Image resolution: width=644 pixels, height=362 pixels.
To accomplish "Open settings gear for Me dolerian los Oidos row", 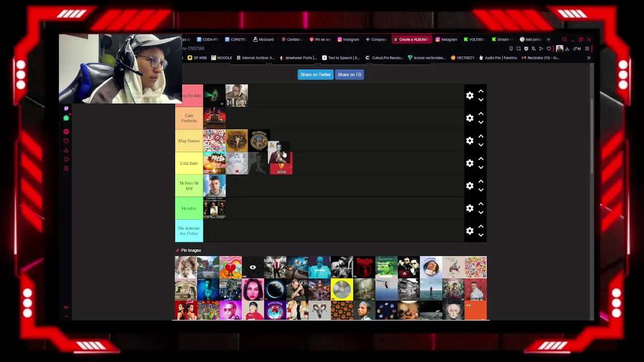I will pos(469,231).
